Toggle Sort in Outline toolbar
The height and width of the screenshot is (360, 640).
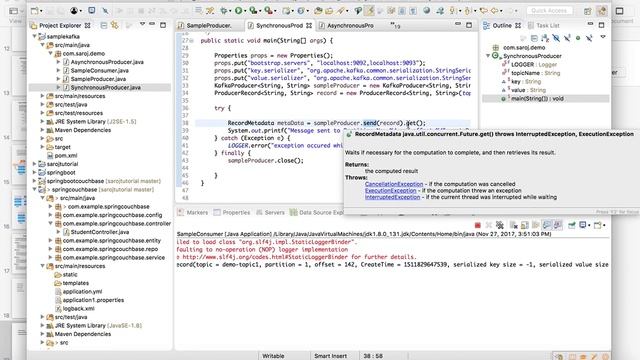point(545,38)
